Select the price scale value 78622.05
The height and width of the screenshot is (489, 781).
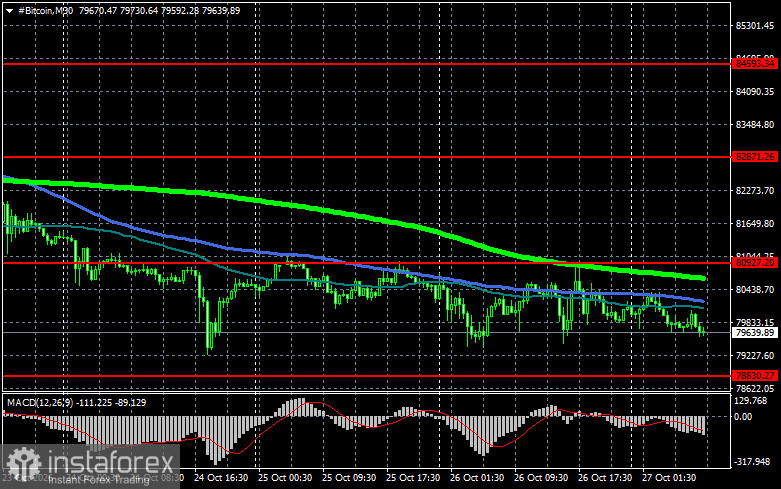tap(755, 388)
